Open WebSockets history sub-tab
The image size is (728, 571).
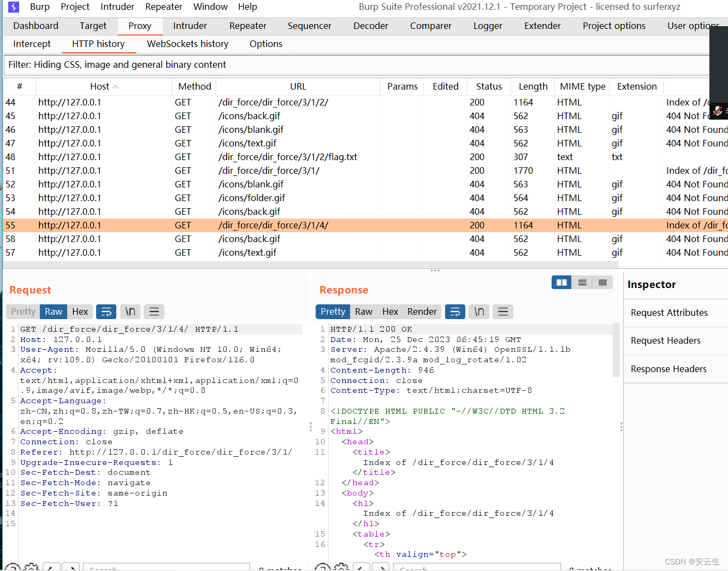click(187, 44)
